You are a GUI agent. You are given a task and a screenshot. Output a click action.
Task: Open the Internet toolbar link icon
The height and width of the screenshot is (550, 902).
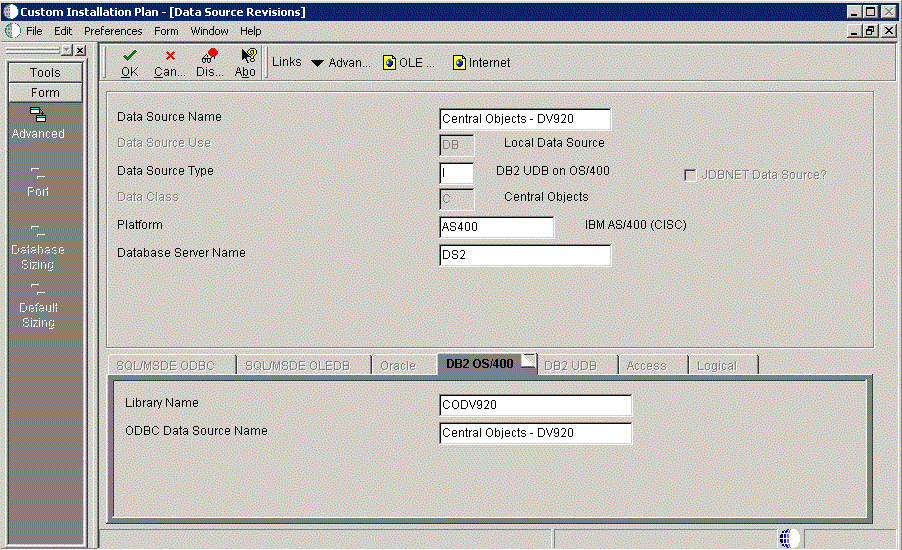pyautogui.click(x=459, y=62)
